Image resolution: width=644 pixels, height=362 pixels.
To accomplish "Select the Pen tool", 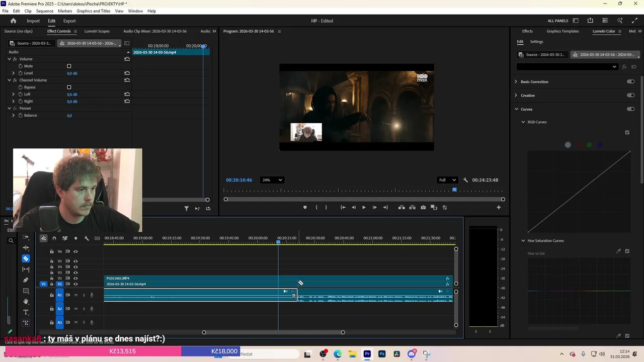I will pyautogui.click(x=26, y=280).
